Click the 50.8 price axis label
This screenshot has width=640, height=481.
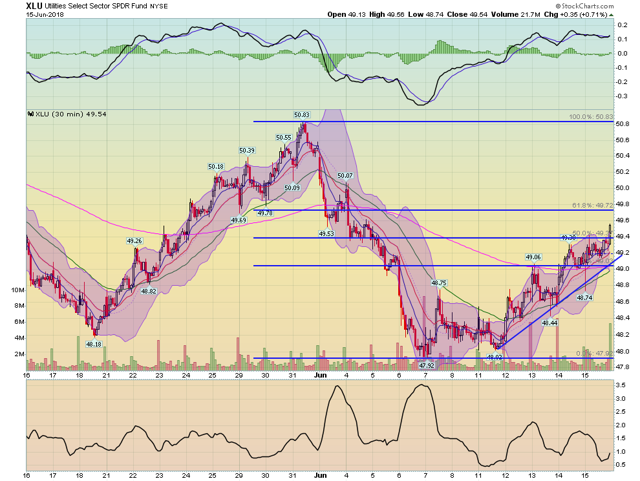point(623,124)
